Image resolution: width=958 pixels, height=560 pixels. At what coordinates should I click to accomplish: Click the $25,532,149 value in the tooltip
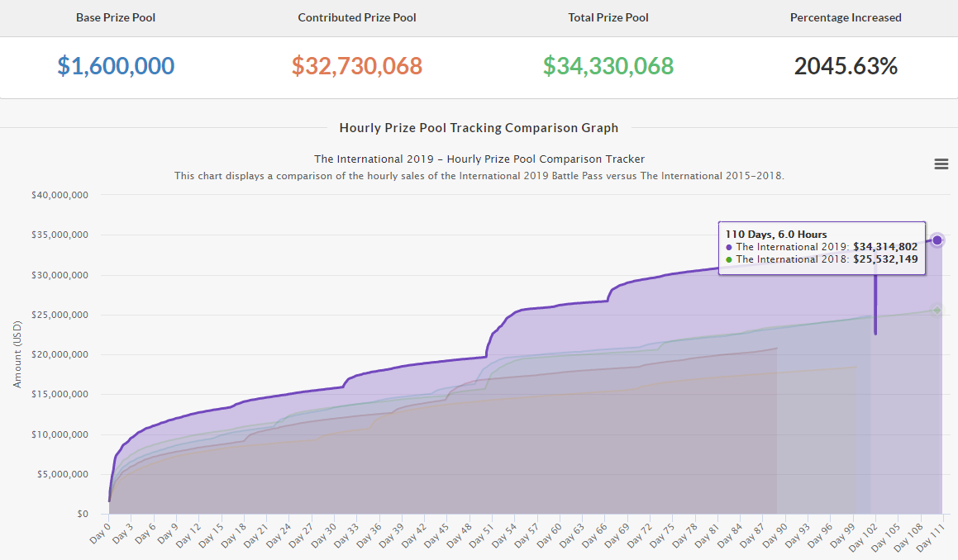pyautogui.click(x=885, y=259)
